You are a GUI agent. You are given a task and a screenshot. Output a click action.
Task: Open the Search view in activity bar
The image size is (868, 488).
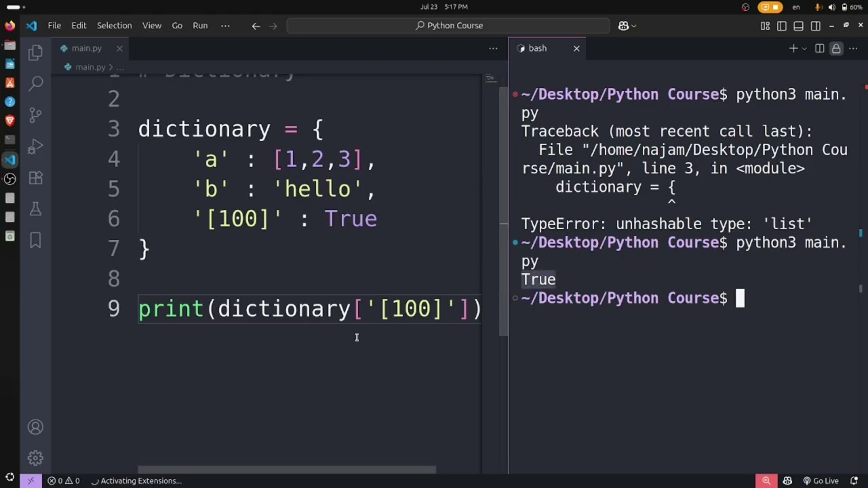(x=36, y=83)
